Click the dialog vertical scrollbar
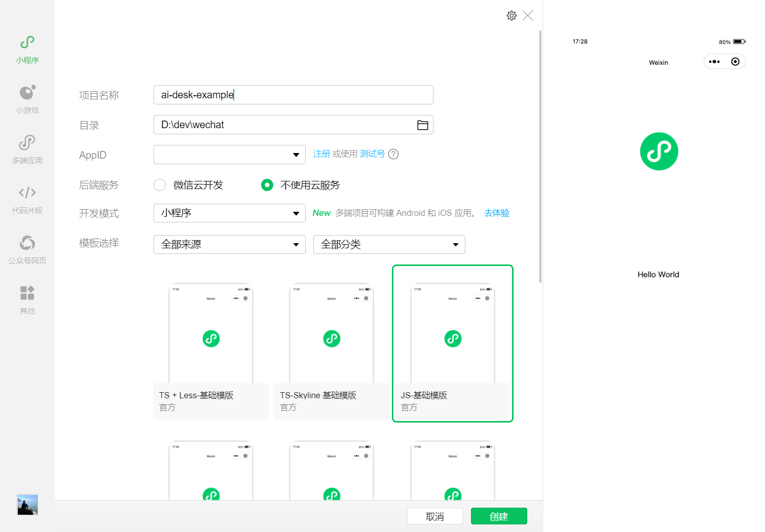The image size is (765, 532). [540, 156]
